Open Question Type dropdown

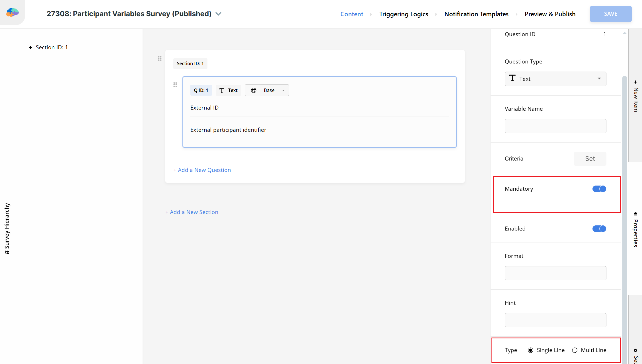point(555,79)
